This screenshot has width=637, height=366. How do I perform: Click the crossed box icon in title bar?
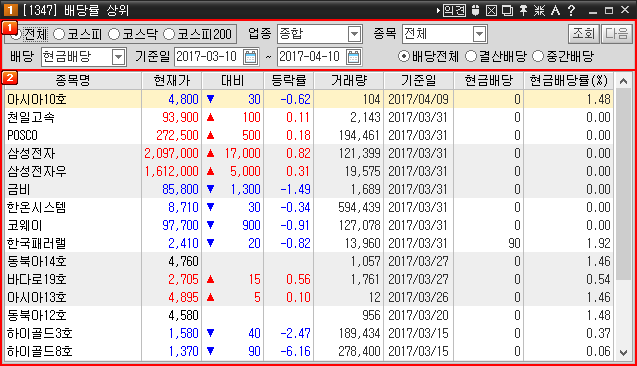click(491, 10)
